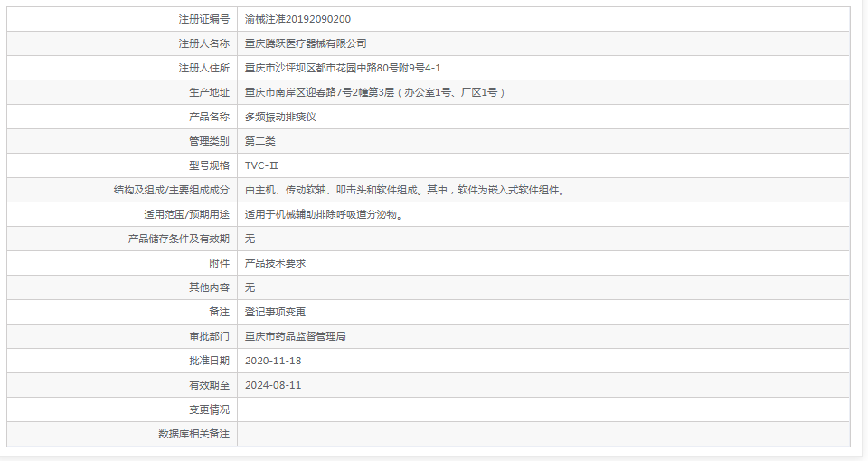
Task: Select the label 注册证编号
Action: [203, 19]
